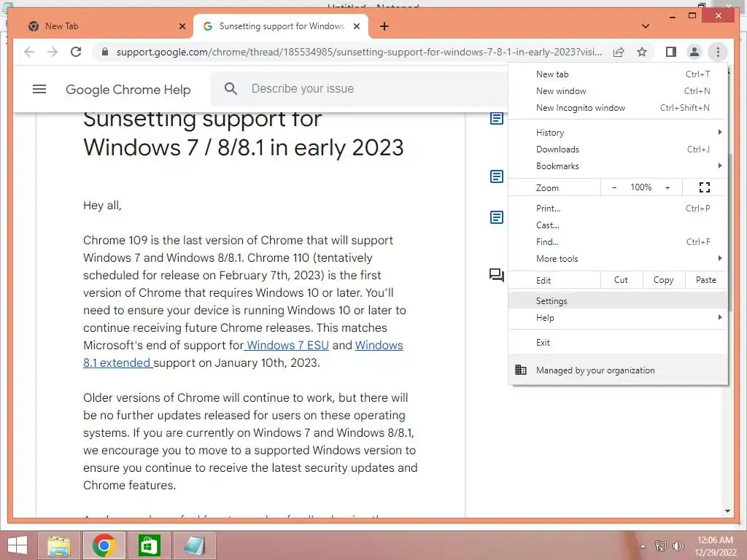747x560 pixels.
Task: Open Downloads from the menu
Action: coord(618,149)
